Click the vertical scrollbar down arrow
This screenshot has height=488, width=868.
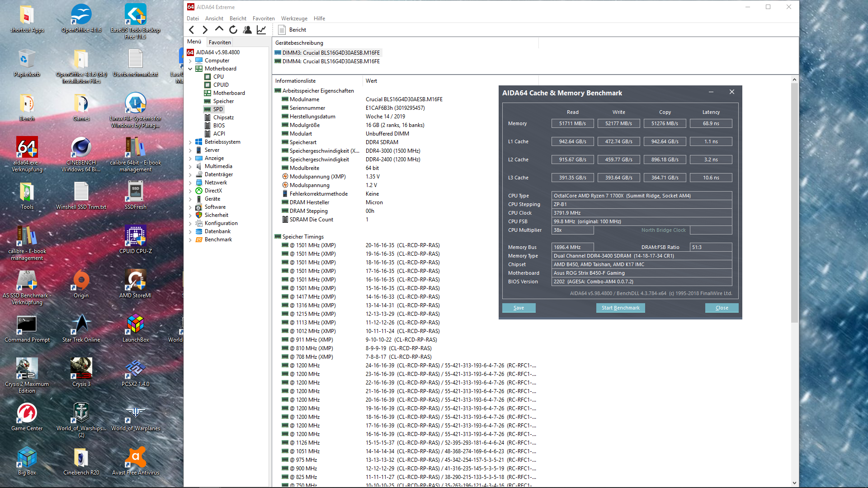click(x=794, y=483)
